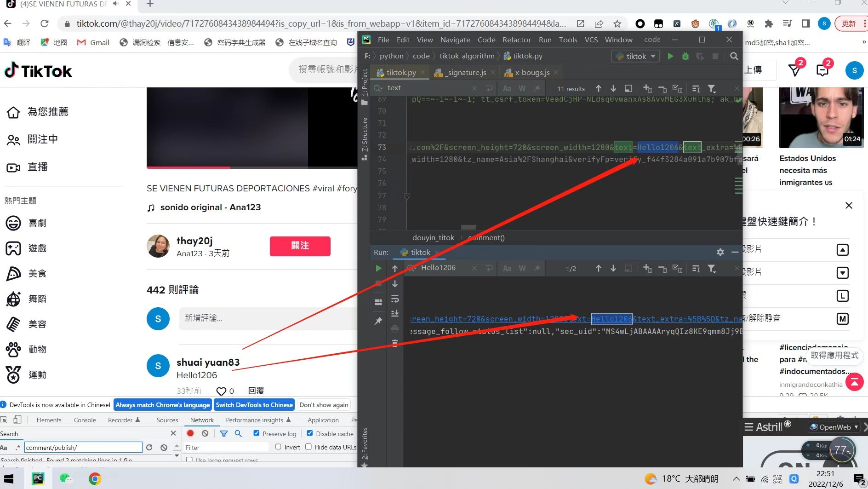Open PyCharm from Windows taskbar

pyautogui.click(x=38, y=479)
